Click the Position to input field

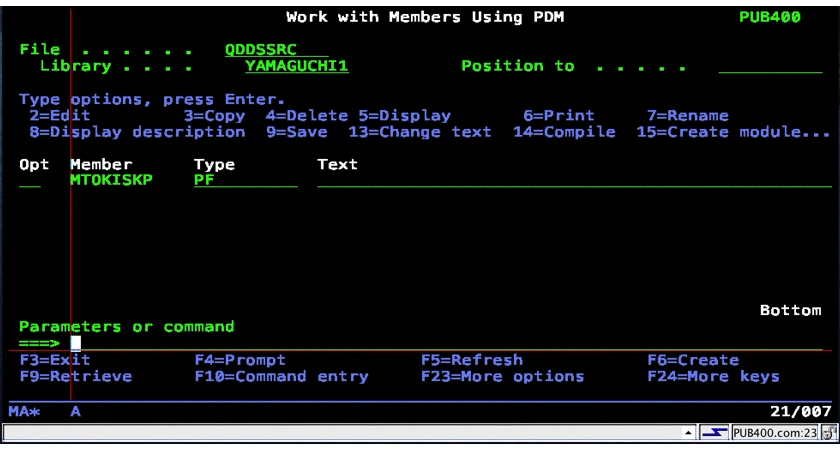770,66
